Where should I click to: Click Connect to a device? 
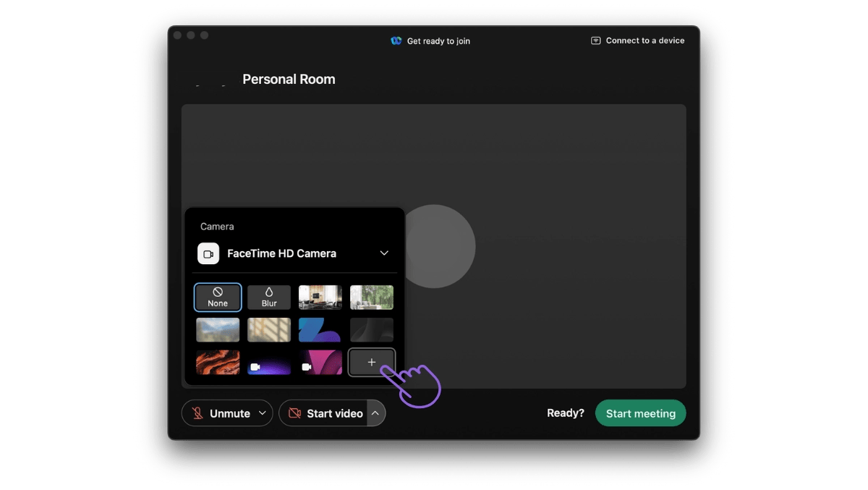pos(637,41)
